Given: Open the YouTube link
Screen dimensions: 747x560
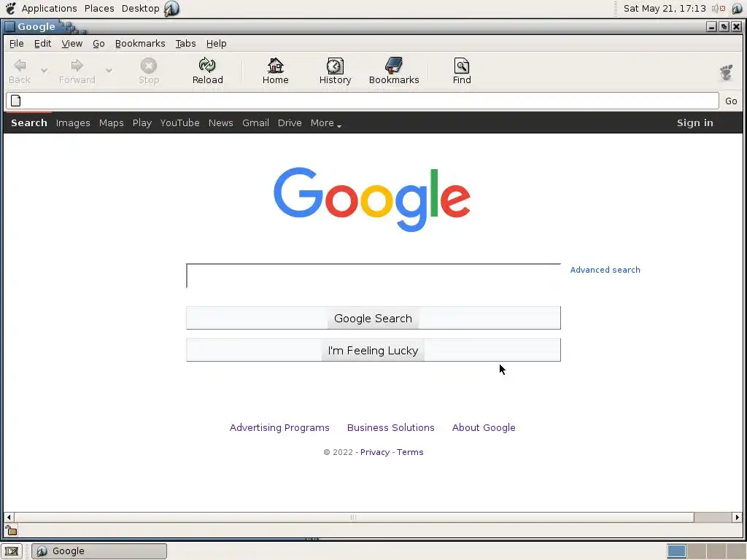Looking at the screenshot, I should click(179, 122).
